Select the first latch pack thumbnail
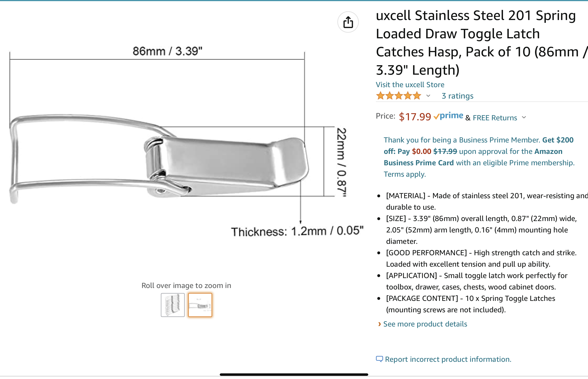This screenshot has width=588, height=379. pos(173,305)
